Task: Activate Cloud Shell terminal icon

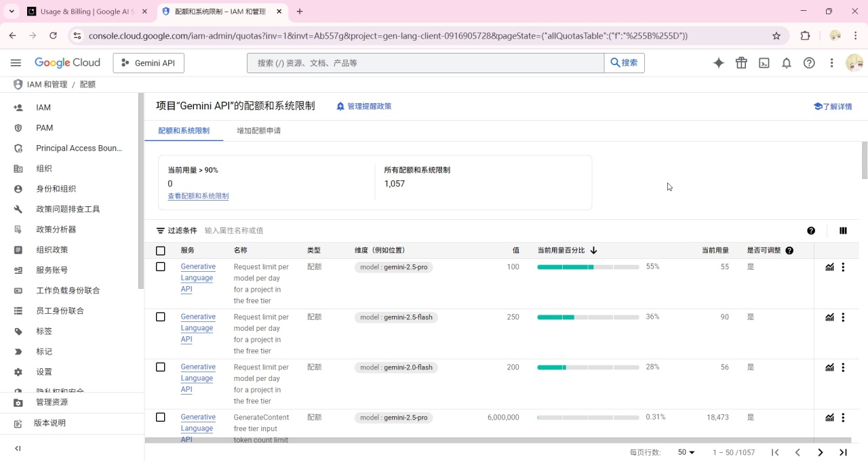Action: pyautogui.click(x=764, y=63)
